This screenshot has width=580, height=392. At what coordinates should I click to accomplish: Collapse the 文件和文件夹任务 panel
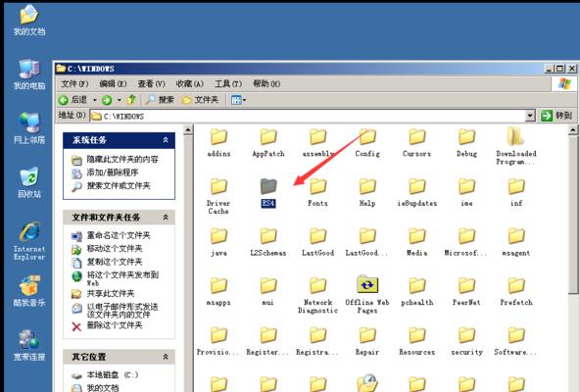166,218
